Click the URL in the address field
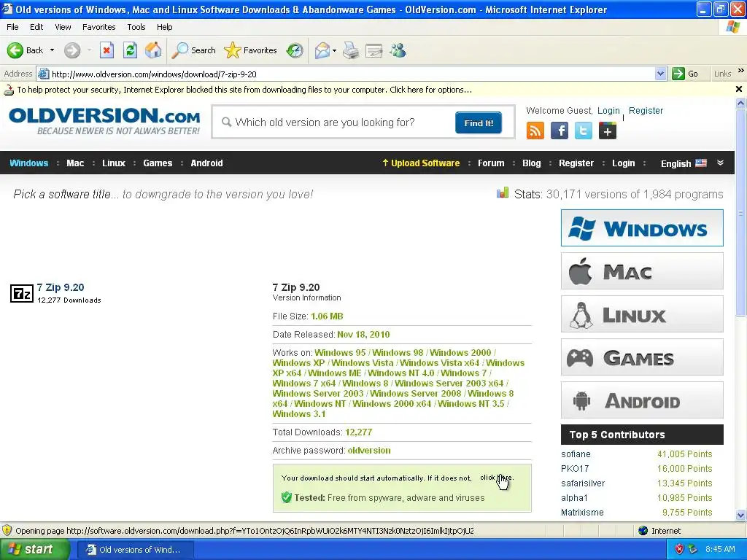The image size is (747, 560). point(154,74)
